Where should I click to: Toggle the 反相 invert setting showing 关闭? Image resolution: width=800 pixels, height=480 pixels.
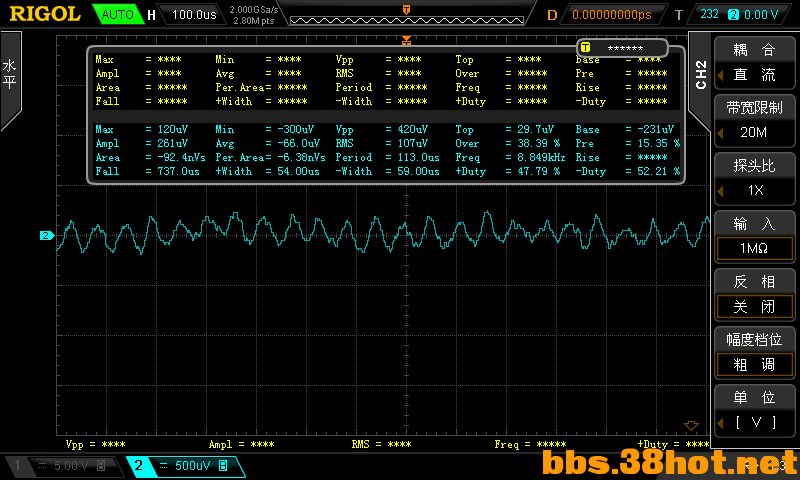[754, 294]
